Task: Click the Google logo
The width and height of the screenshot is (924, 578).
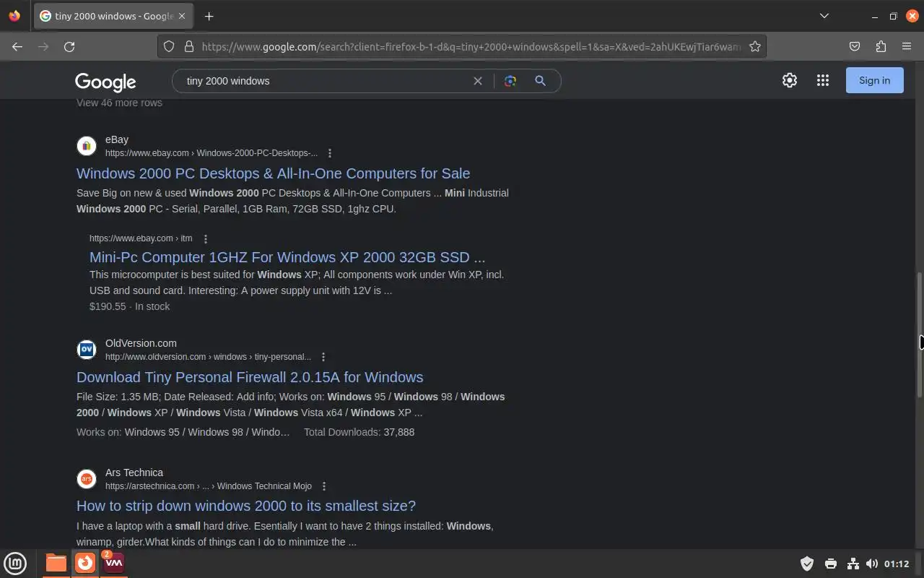Action: (x=105, y=82)
